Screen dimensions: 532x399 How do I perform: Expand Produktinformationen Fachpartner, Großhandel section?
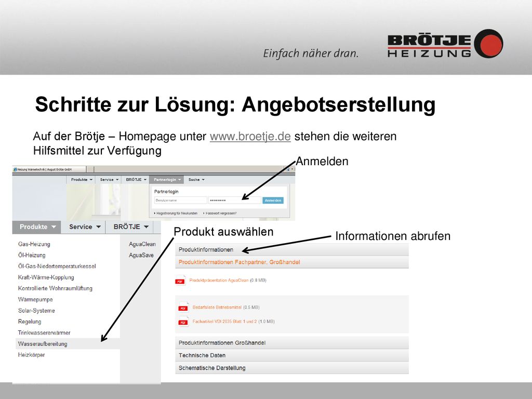[292, 262]
